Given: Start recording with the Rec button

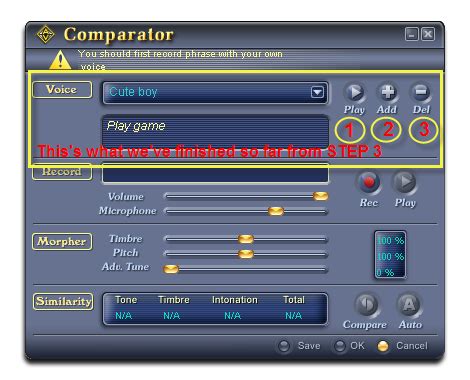Looking at the screenshot, I should click(x=369, y=183).
